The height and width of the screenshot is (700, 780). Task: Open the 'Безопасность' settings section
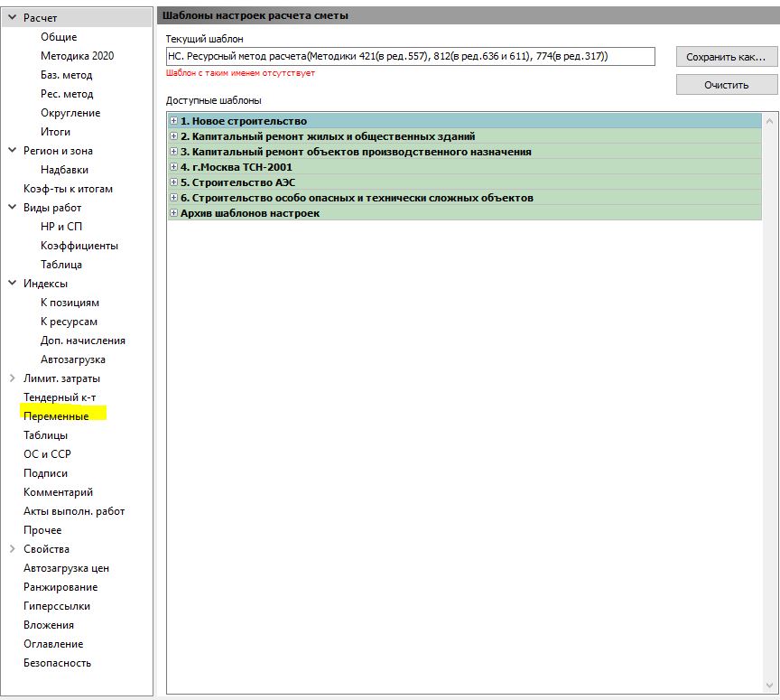point(57,663)
